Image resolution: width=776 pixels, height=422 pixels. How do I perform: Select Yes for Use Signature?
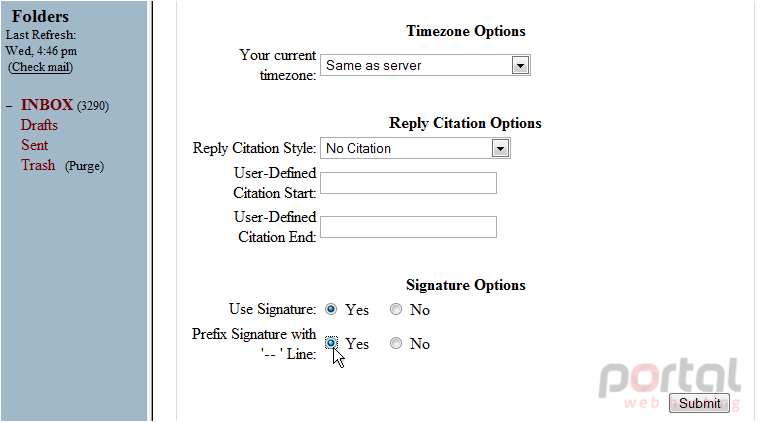[331, 309]
